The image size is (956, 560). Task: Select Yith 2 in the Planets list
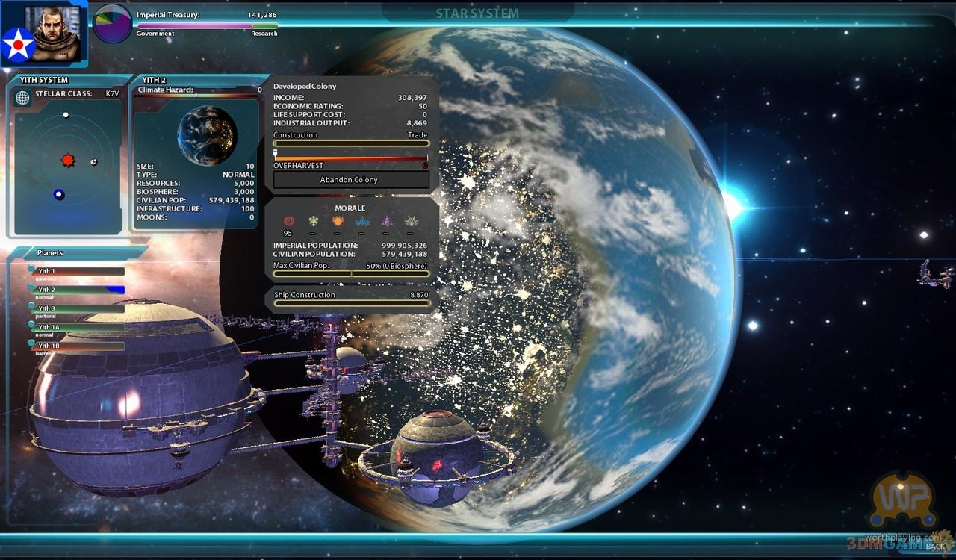(77, 290)
